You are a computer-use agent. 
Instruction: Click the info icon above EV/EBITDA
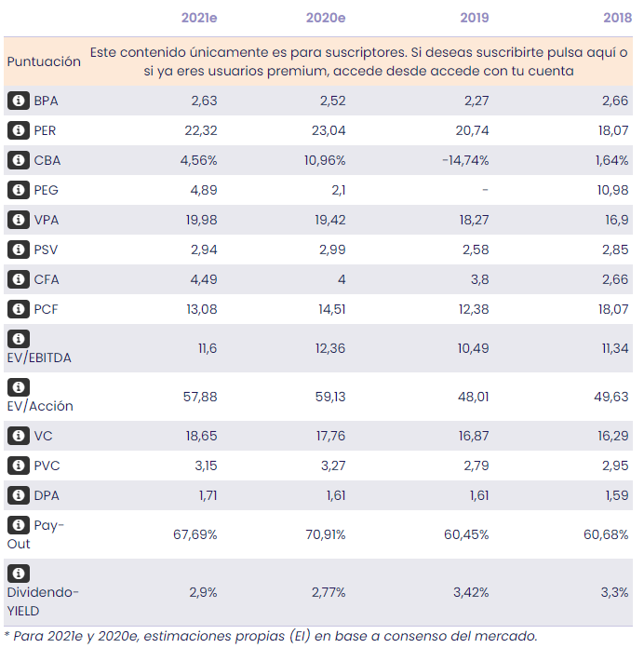(x=18, y=339)
